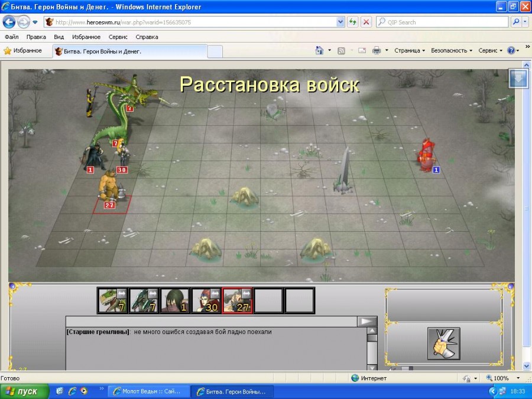532x399 pixels.
Task: Click the Back navigation button
Action: click(9, 22)
